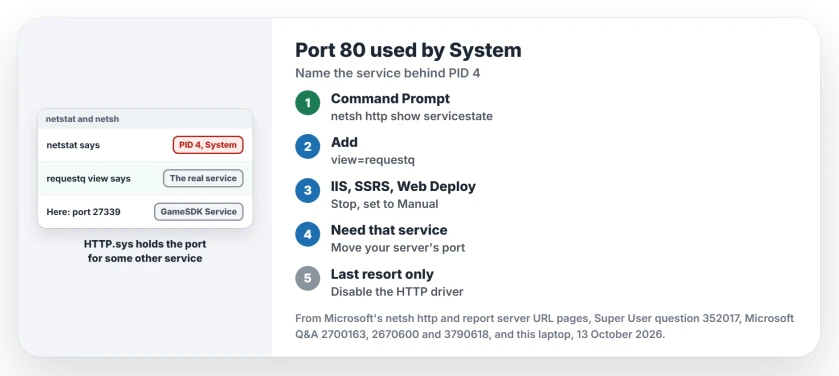Click the 'Need that service' step title
The image size is (839, 376).
389,230
